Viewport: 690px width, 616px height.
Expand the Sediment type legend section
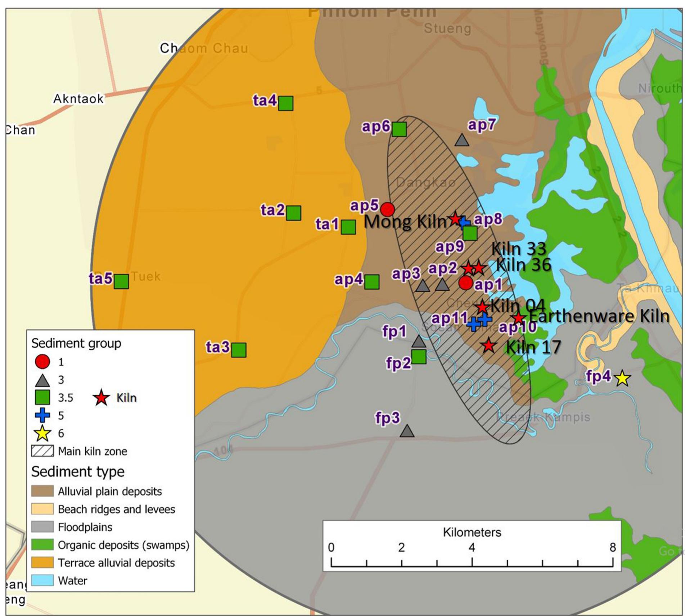[78, 472]
